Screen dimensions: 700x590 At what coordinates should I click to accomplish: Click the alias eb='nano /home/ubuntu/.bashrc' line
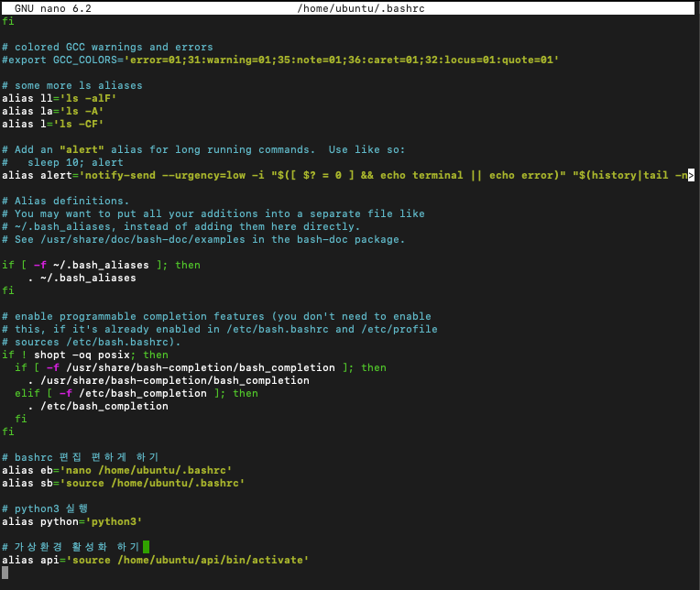point(116,470)
